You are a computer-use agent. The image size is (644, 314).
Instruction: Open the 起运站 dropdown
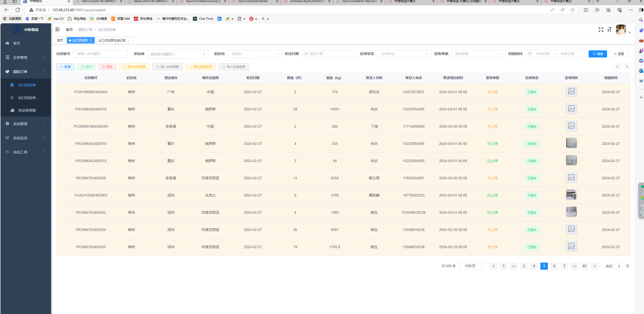255,54
